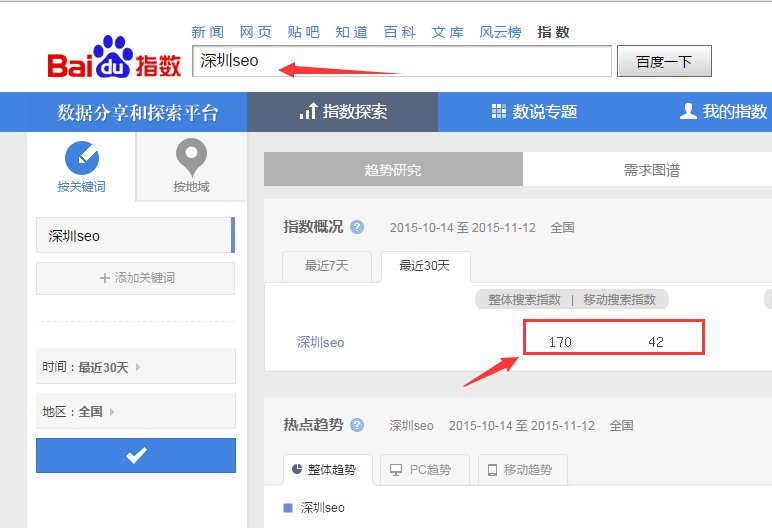Switch to the 趋势研究 tab

point(393,169)
